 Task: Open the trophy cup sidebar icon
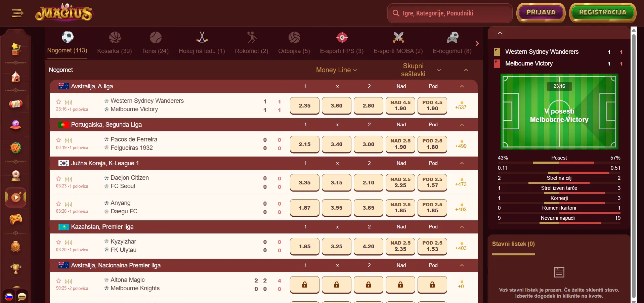click(x=16, y=268)
